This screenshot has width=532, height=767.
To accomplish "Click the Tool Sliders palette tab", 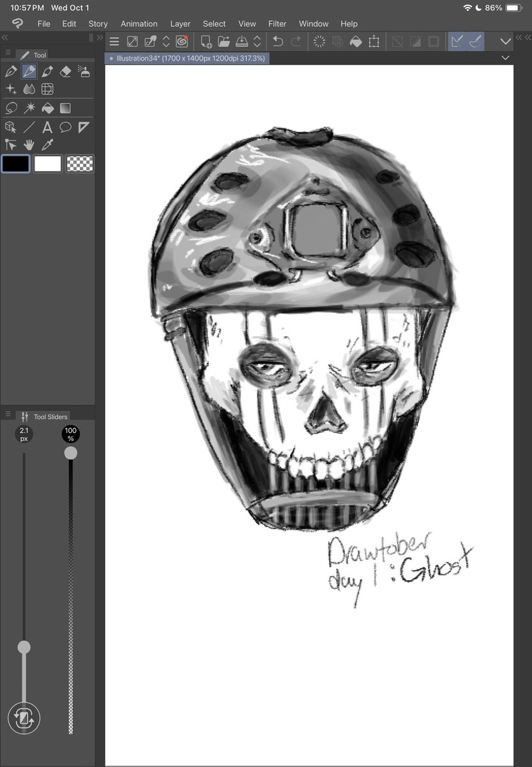I will [x=43, y=416].
